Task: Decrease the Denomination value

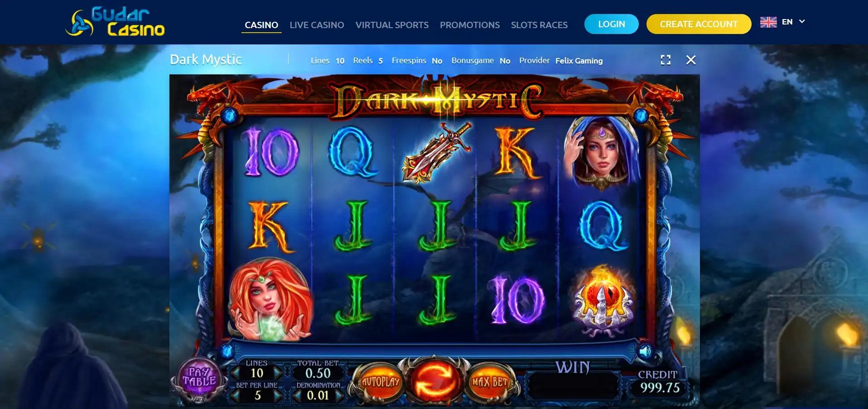Action: [x=297, y=395]
